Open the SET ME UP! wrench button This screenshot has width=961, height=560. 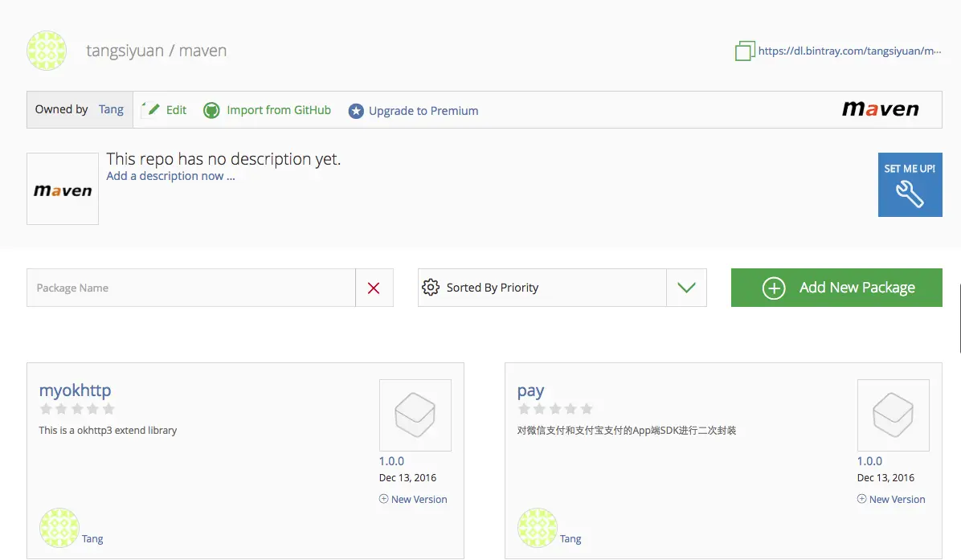910,185
